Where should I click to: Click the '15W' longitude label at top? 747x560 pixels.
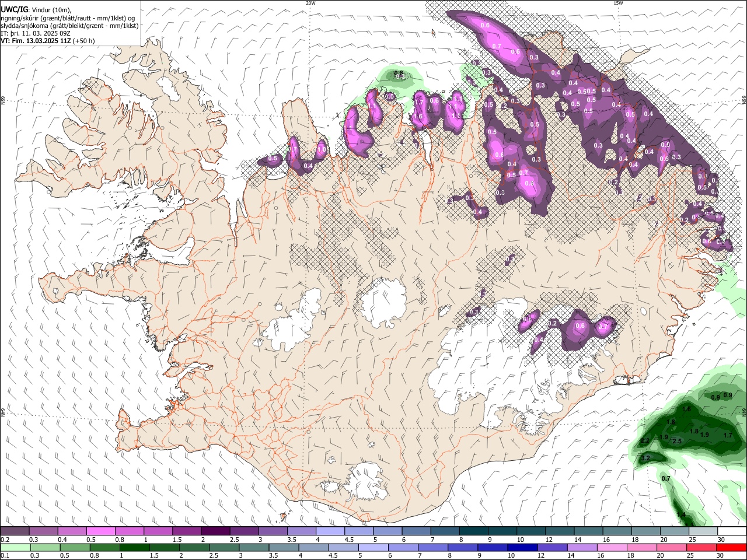coord(618,3)
